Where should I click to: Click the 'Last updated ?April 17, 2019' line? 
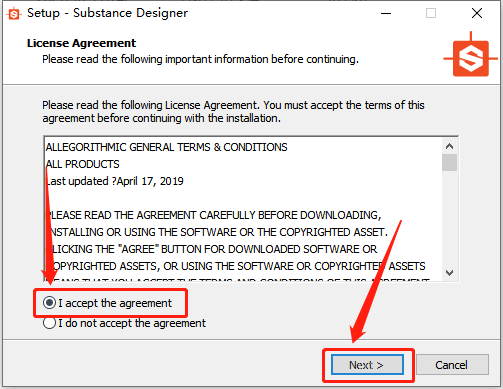tap(114, 181)
